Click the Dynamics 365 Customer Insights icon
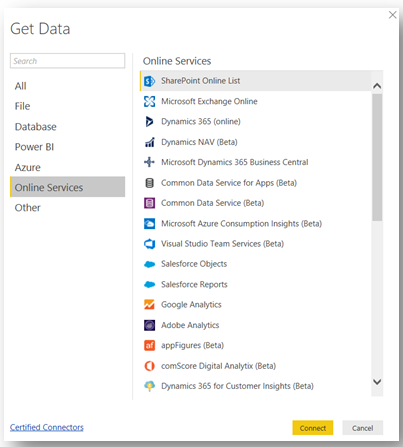 point(149,386)
